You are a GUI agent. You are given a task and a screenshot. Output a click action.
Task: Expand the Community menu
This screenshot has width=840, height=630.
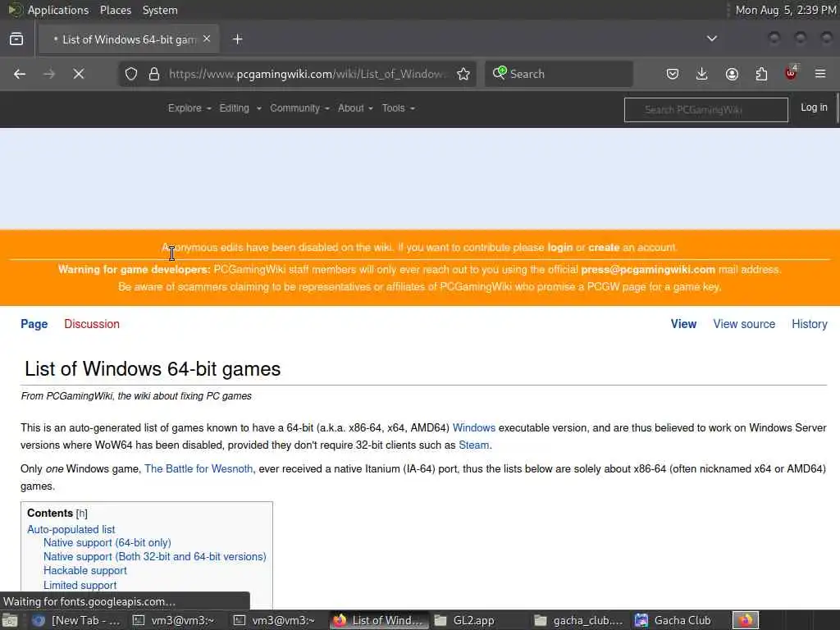point(299,108)
